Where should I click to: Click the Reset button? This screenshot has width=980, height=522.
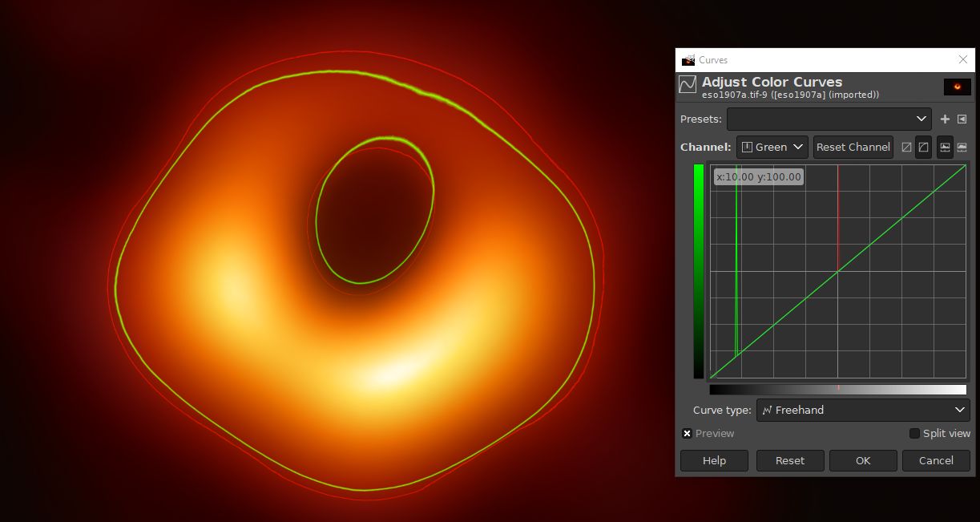coord(790,460)
